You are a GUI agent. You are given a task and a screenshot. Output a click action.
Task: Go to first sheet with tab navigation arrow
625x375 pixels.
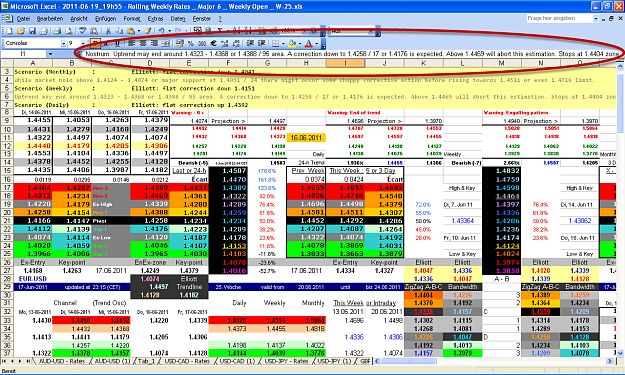(5, 361)
